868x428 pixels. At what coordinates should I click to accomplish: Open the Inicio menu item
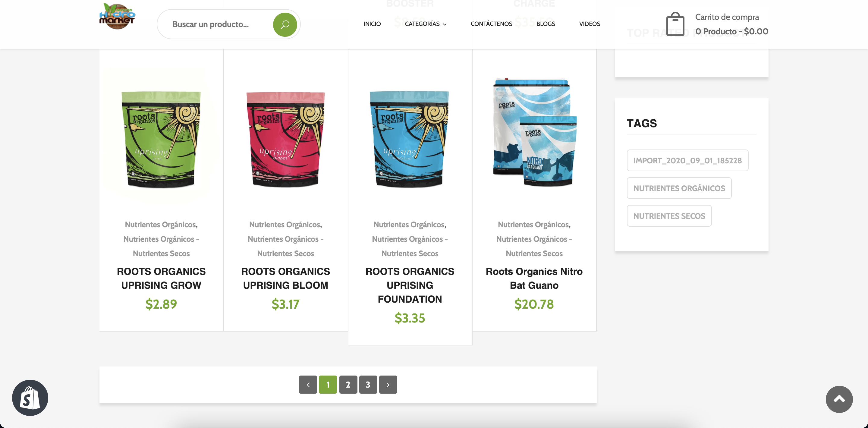click(372, 24)
